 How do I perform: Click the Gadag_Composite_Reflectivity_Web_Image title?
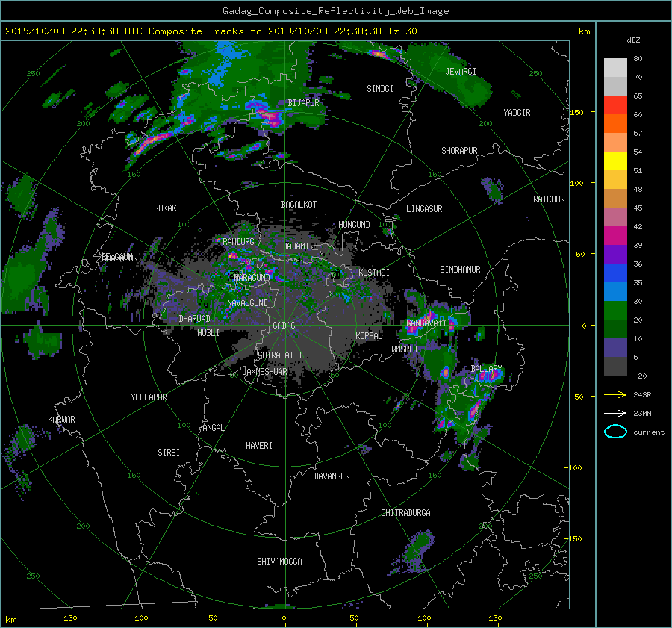pyautogui.click(x=335, y=11)
